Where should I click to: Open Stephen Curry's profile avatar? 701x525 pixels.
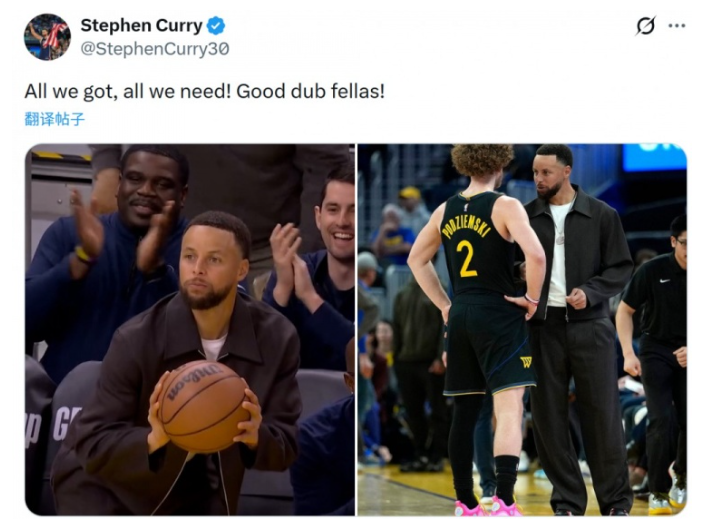click(x=47, y=37)
